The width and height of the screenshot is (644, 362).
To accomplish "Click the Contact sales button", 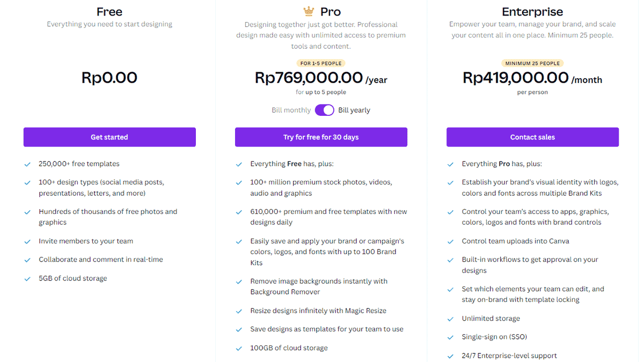I will 532,137.
